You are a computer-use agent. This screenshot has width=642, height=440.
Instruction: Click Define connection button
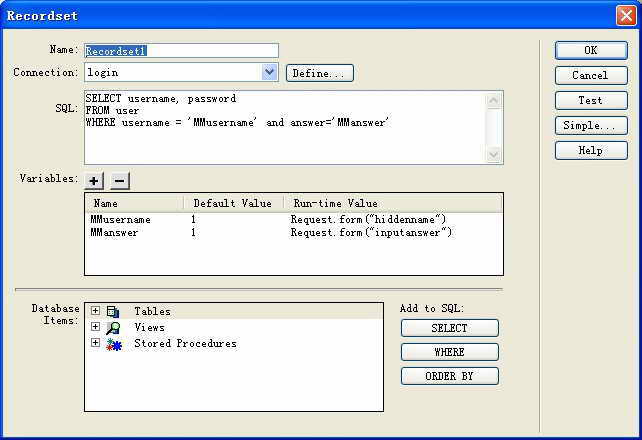click(x=319, y=73)
